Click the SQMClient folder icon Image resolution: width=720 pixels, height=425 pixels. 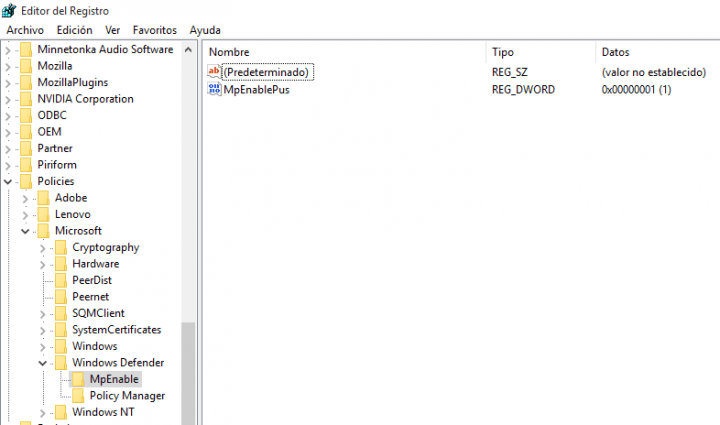click(x=61, y=313)
